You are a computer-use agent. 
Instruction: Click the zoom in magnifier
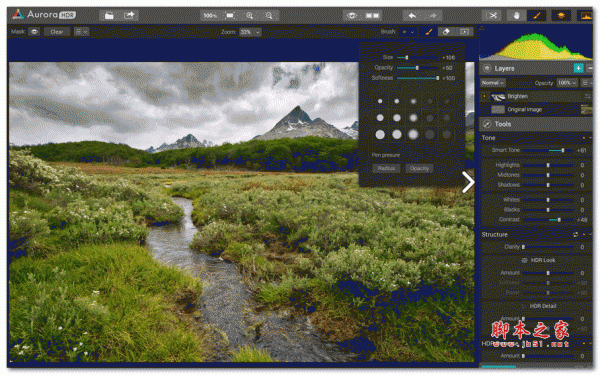pos(249,16)
